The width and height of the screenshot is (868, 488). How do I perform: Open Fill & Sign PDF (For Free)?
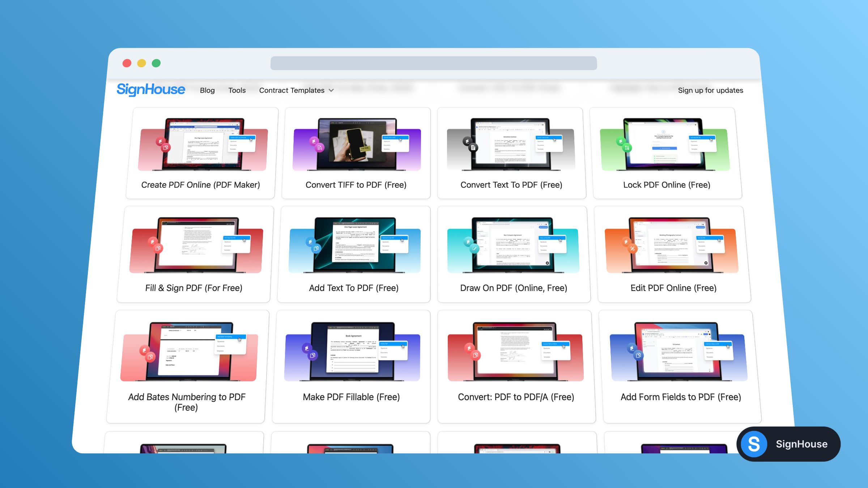[194, 288]
